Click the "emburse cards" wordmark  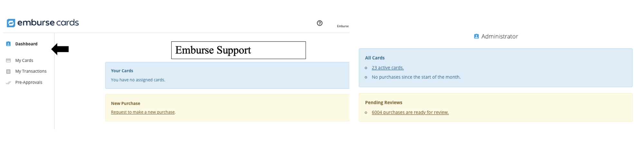click(x=48, y=23)
